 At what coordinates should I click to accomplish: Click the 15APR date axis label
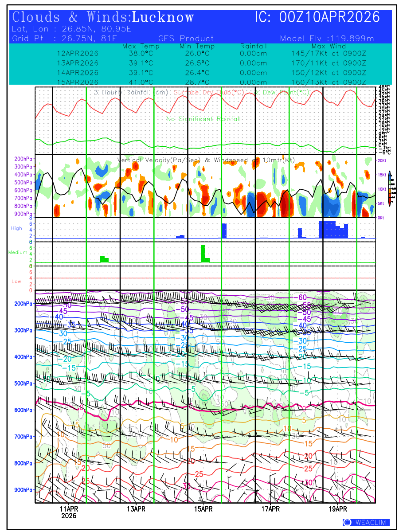tap(203, 509)
